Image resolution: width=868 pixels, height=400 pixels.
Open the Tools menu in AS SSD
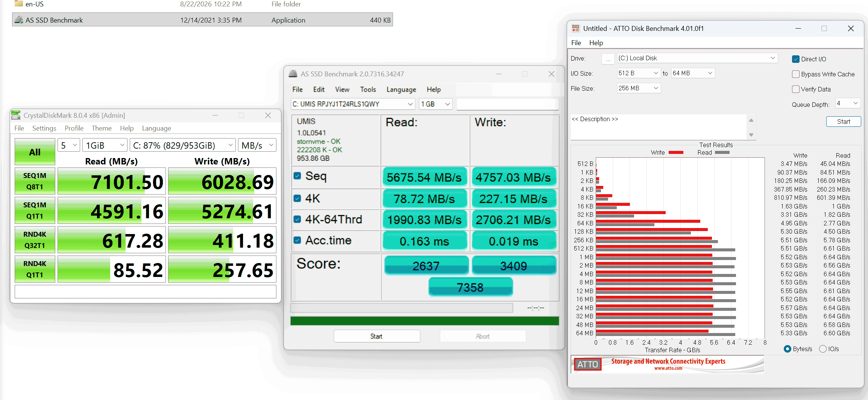click(368, 90)
